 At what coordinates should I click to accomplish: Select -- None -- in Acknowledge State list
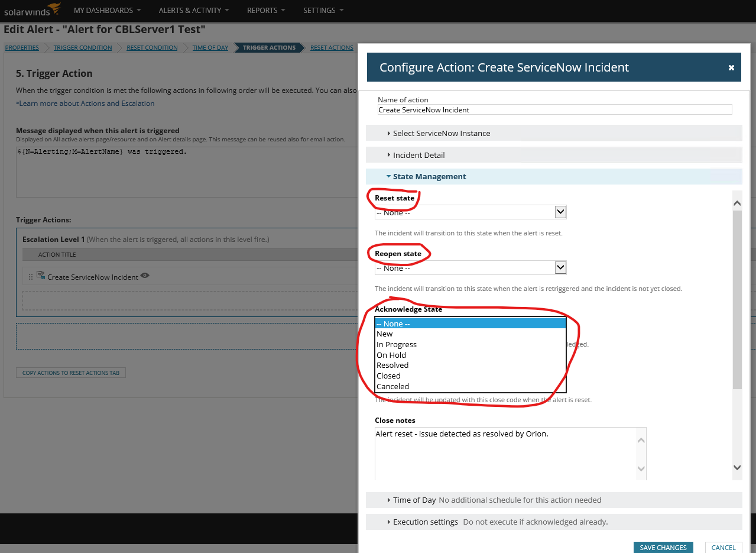[x=471, y=324]
